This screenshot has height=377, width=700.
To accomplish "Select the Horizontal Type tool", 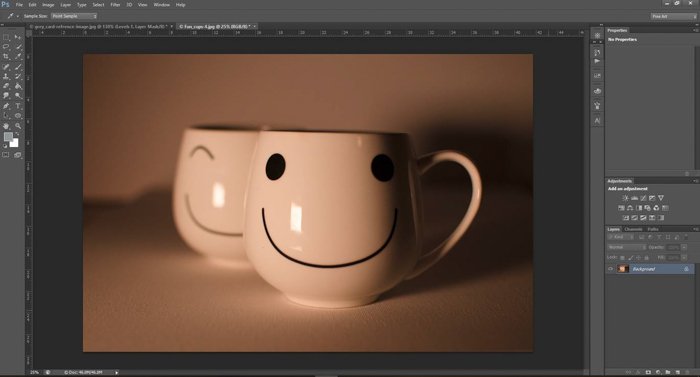I will pyautogui.click(x=18, y=106).
